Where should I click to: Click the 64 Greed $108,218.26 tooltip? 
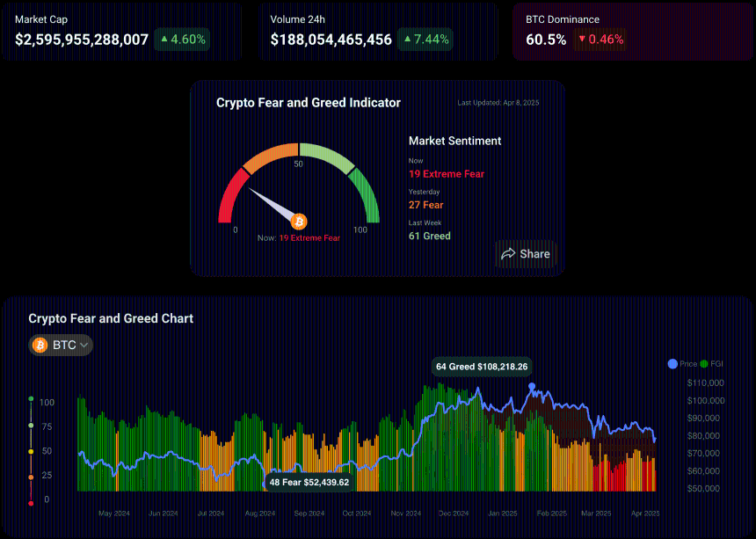481,367
